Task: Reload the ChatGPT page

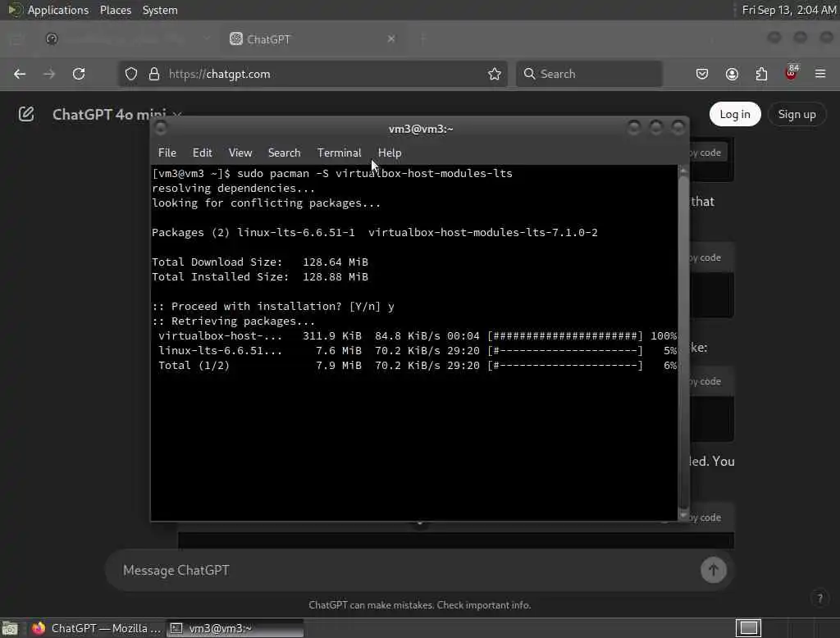Action: (x=79, y=74)
